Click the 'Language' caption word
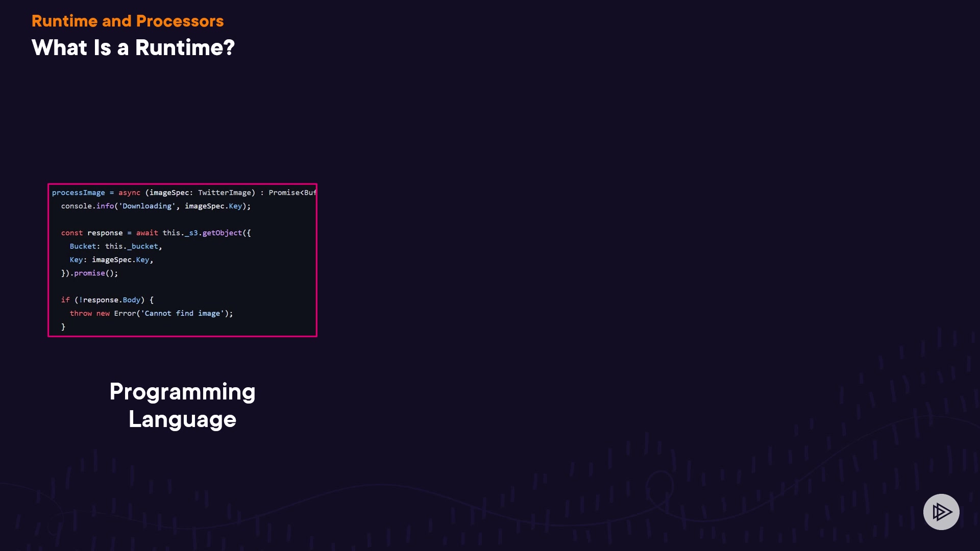The width and height of the screenshot is (980, 551). (x=182, y=419)
